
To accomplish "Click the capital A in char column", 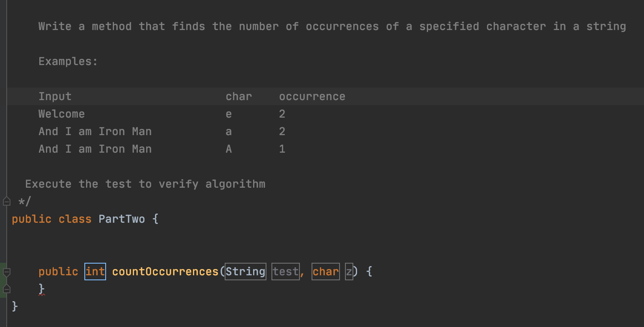I will click(x=228, y=149).
